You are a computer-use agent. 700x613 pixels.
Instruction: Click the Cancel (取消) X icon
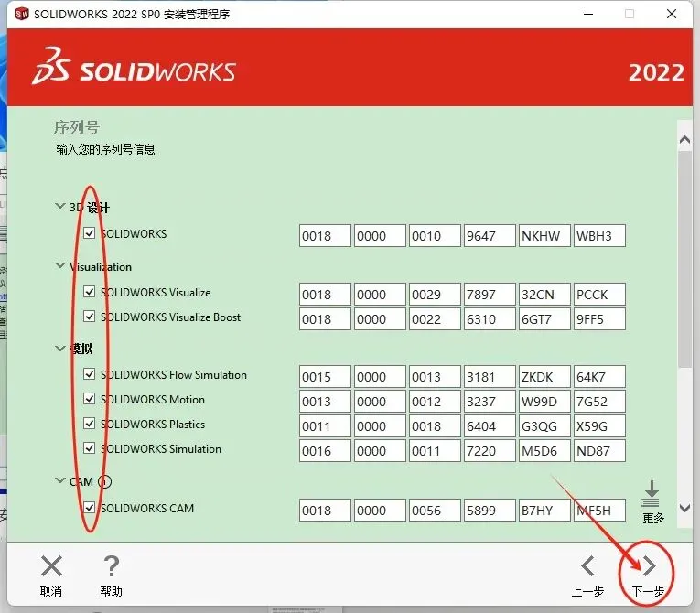tap(51, 566)
